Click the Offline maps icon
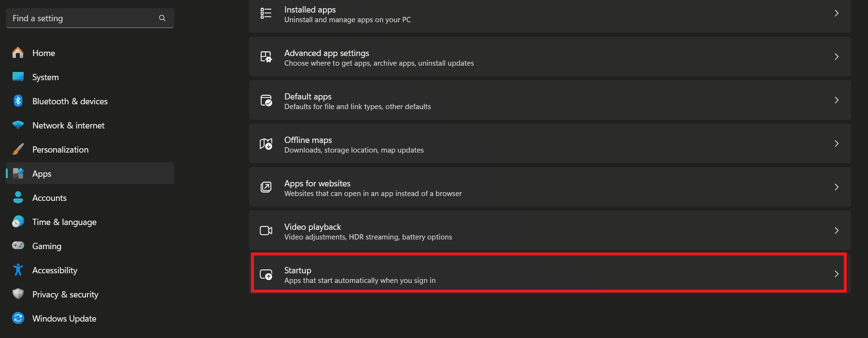Image resolution: width=868 pixels, height=338 pixels. click(x=266, y=143)
